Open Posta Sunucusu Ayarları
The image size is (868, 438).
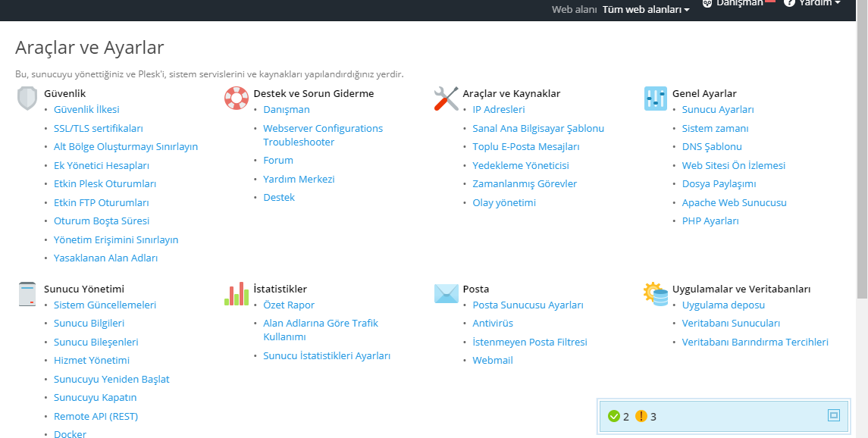click(528, 305)
